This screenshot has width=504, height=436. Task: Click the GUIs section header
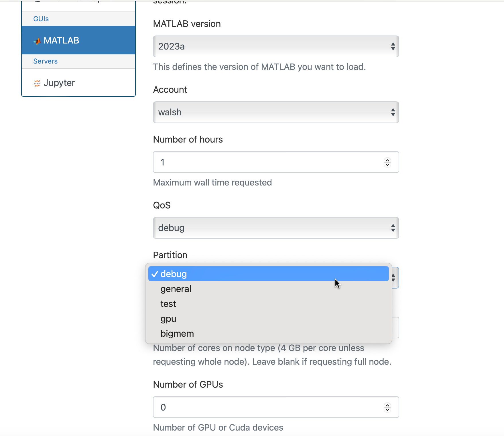click(x=41, y=19)
